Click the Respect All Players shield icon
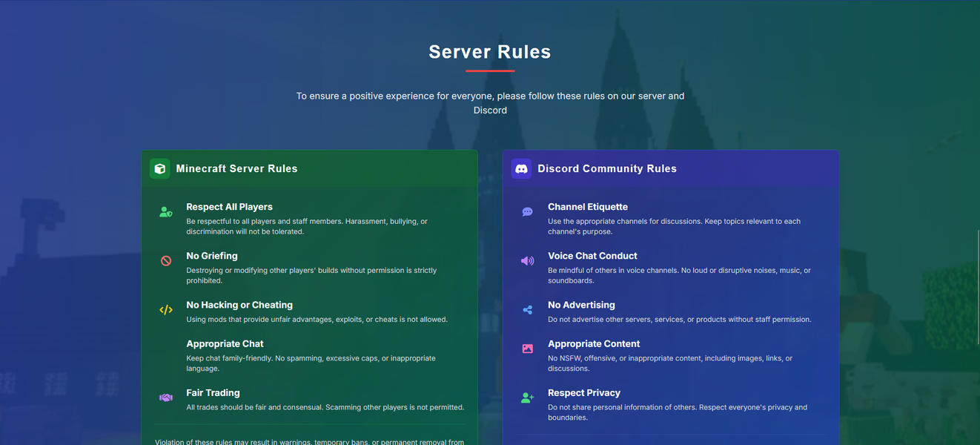 (166, 212)
